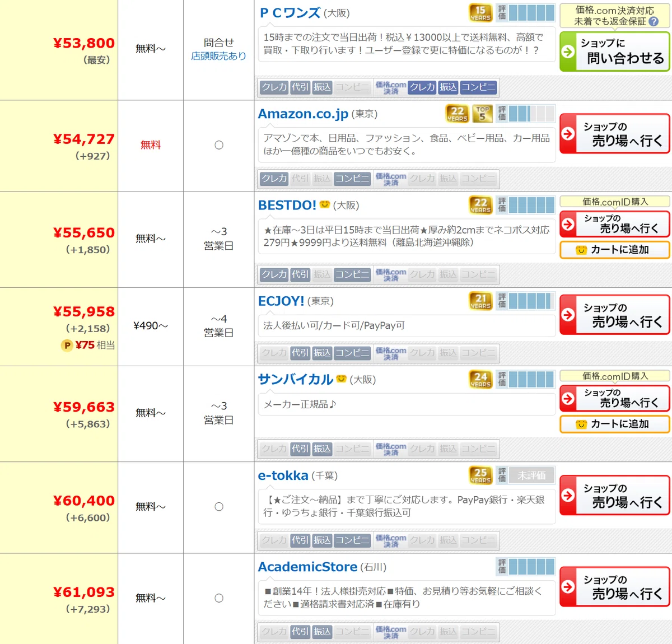The width and height of the screenshot is (672, 644).
Task: Click the 22 YEARS badge for Amazon.co.jp
Action: pyautogui.click(x=458, y=114)
